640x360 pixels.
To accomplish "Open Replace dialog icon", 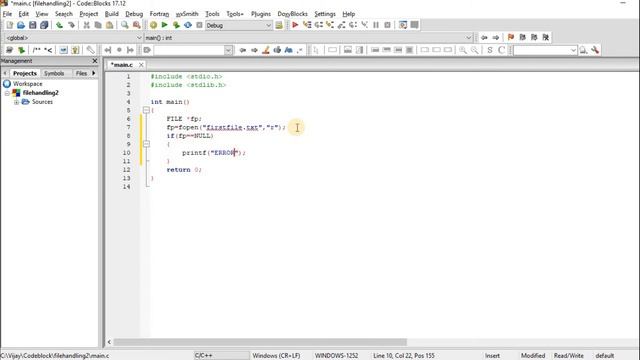I will point(136,25).
